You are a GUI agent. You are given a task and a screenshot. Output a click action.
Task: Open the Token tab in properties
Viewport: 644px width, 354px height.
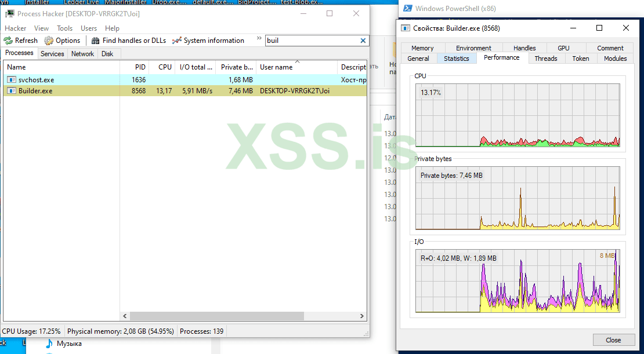(x=581, y=59)
